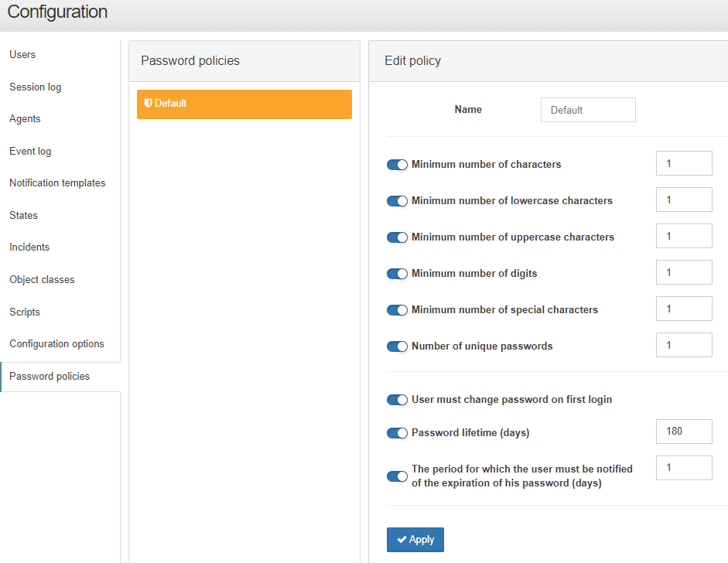Select Password policies sidebar tab
The width and height of the screenshot is (728, 563).
(60, 377)
